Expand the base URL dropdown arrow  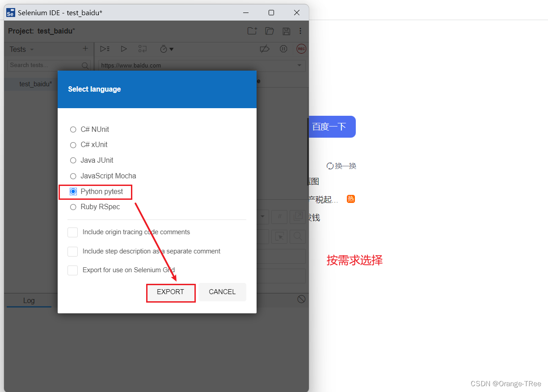click(299, 65)
